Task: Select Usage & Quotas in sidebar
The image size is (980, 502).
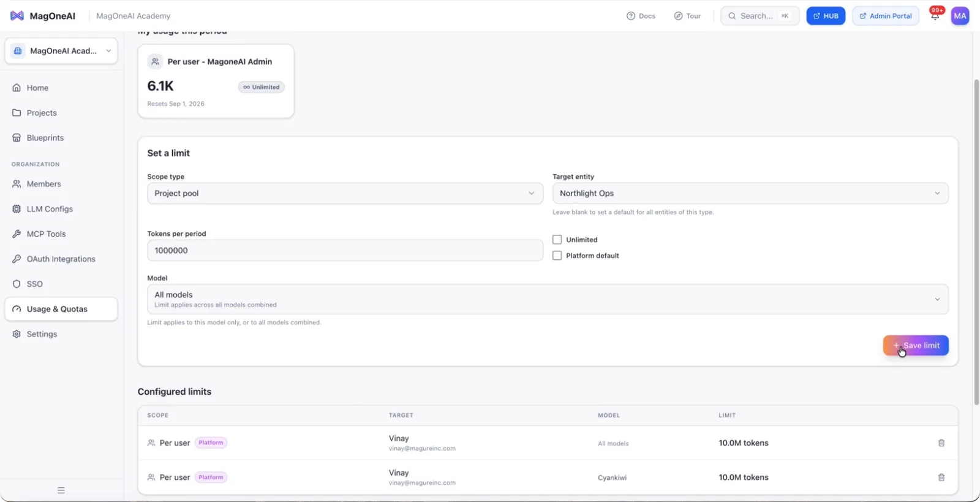Action: (x=61, y=309)
